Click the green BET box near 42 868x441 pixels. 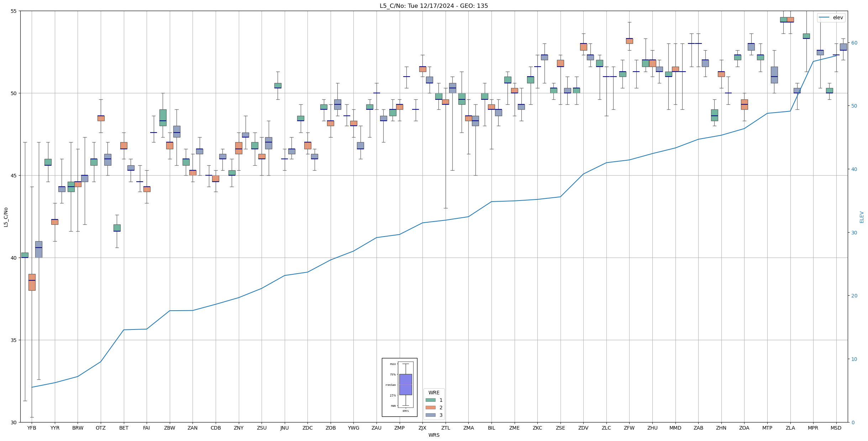(117, 228)
